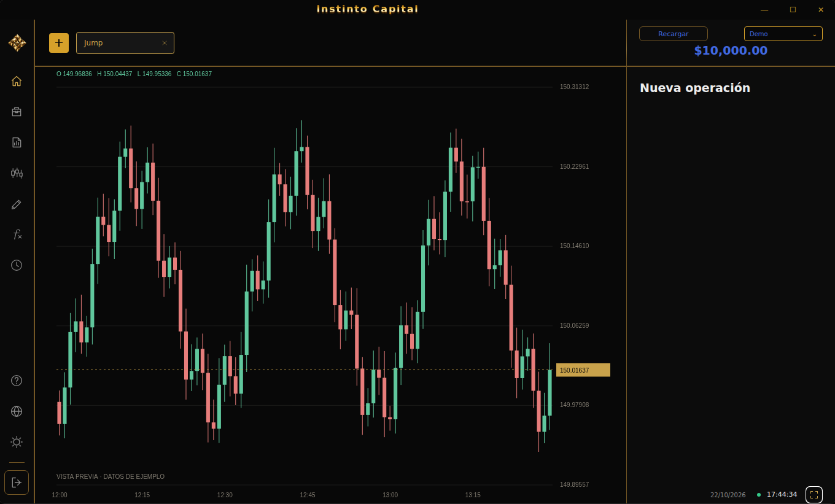
Task: Click the 149.97908 price axis label
Action: (575, 405)
